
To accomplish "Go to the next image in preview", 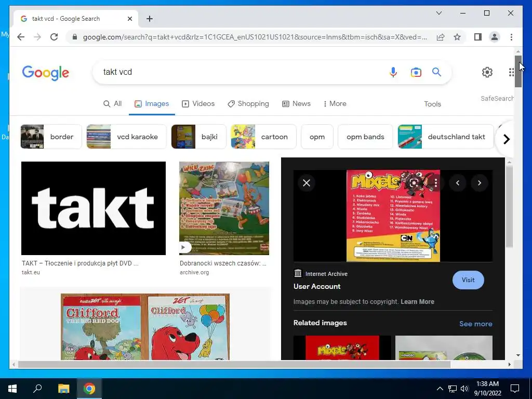I will click(x=480, y=183).
